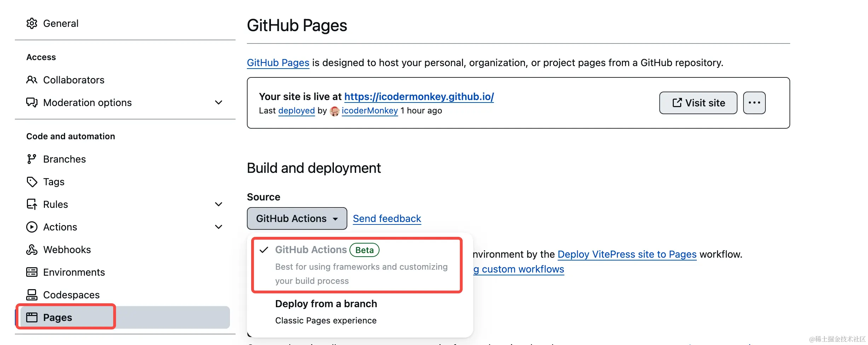Viewport: 868px width, 345px height.
Task: Click the Code and automation section header
Action: (71, 136)
